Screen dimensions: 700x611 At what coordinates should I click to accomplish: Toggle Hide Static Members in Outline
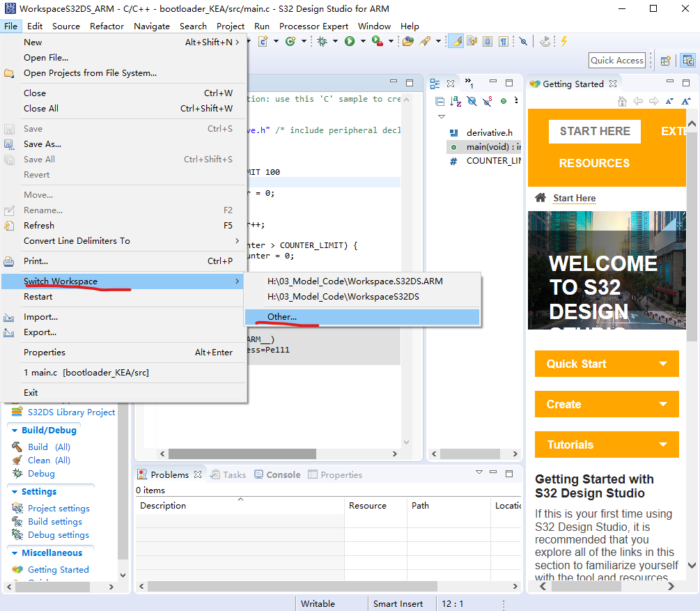(488, 102)
